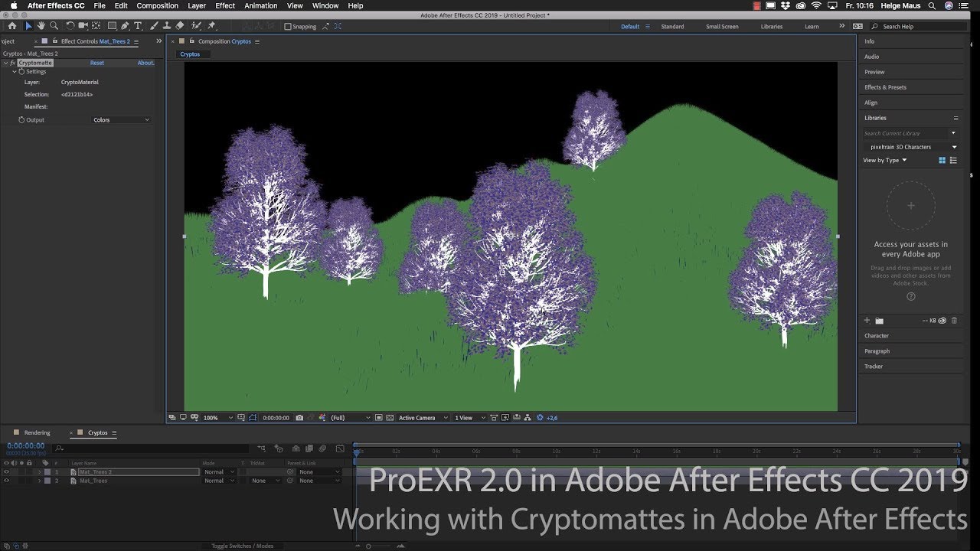Click the current time 0:00:00:00 in timeline
This screenshot has height=551, width=980.
coord(26,445)
